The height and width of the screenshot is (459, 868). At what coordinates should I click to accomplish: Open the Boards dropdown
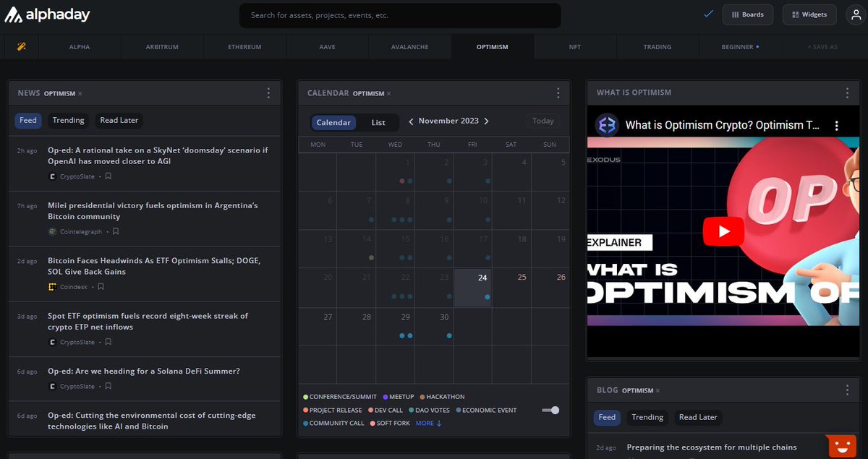[x=748, y=14]
